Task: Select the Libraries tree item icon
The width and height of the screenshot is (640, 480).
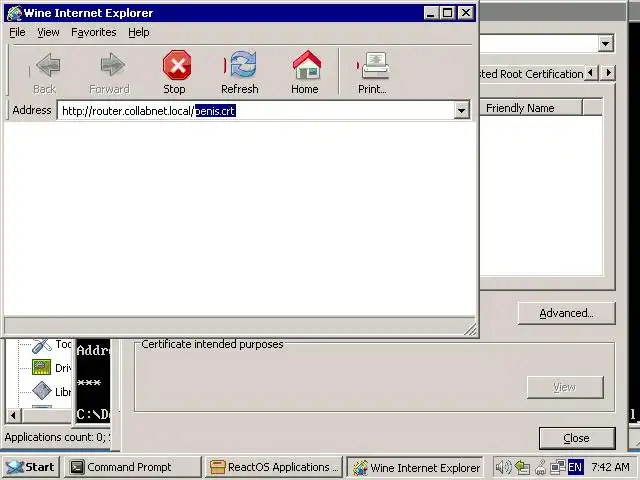Action: click(x=42, y=391)
